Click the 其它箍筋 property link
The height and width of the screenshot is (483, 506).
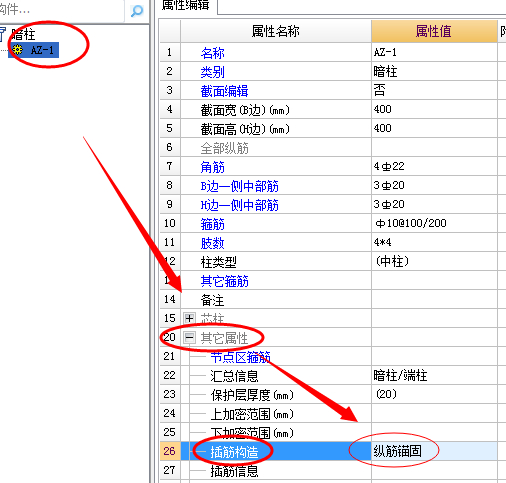224,281
